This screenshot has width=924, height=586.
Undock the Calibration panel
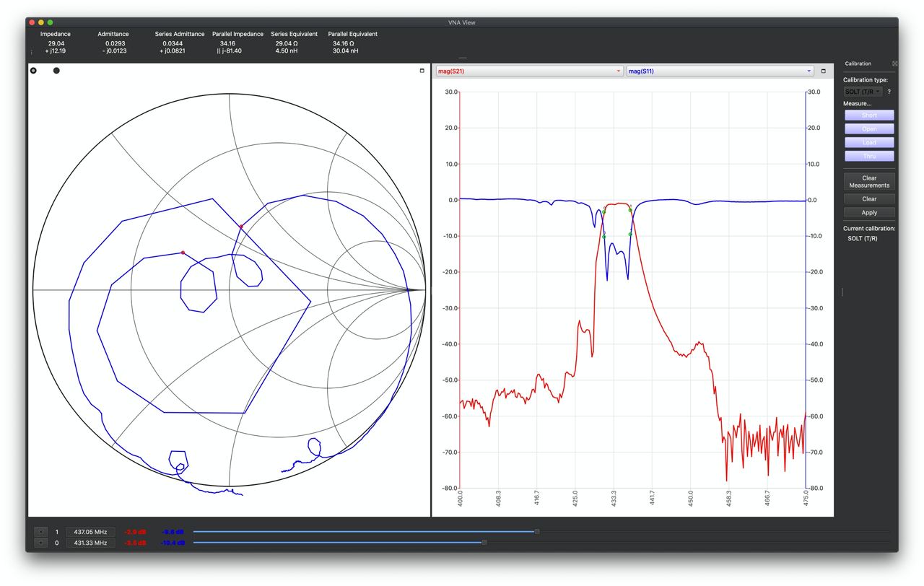pyautogui.click(x=894, y=64)
